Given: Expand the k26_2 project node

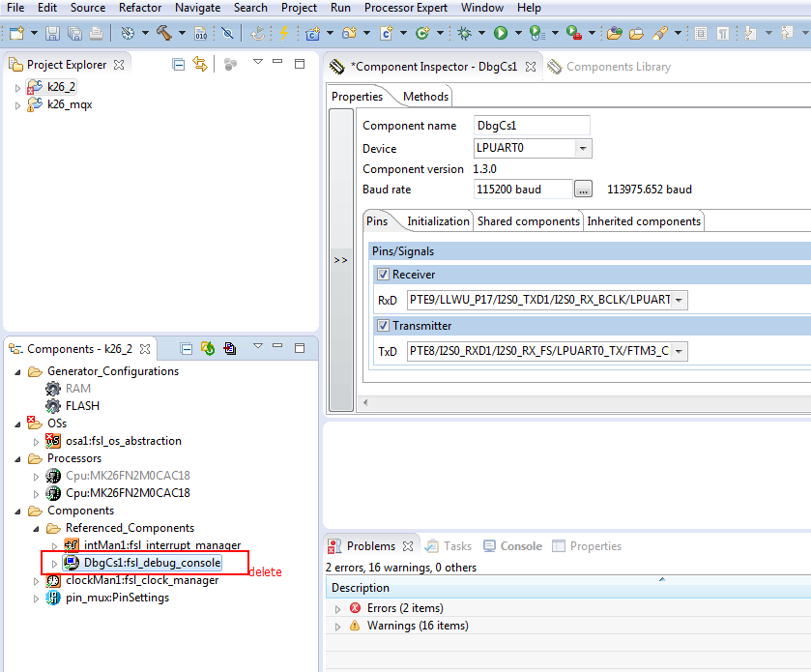Looking at the screenshot, I should click(17, 88).
